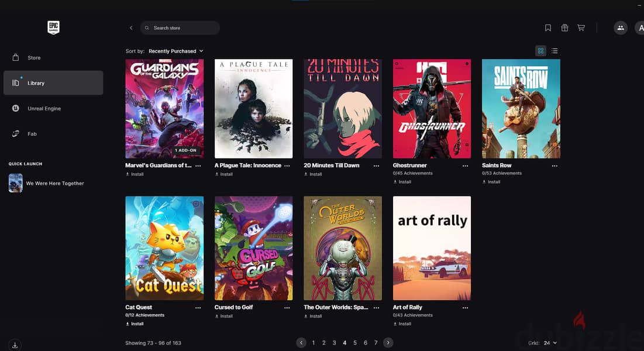Open options menu for The Outer Worlds
Image resolution: width=644 pixels, height=351 pixels.
pyautogui.click(x=376, y=308)
